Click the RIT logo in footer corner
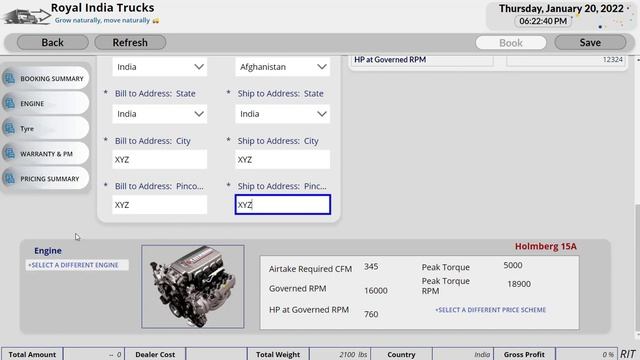 628,354
